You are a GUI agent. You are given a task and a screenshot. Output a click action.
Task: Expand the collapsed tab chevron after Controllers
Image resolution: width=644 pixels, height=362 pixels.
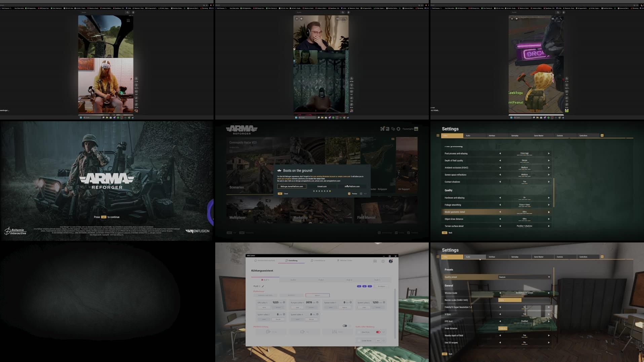[602, 257]
